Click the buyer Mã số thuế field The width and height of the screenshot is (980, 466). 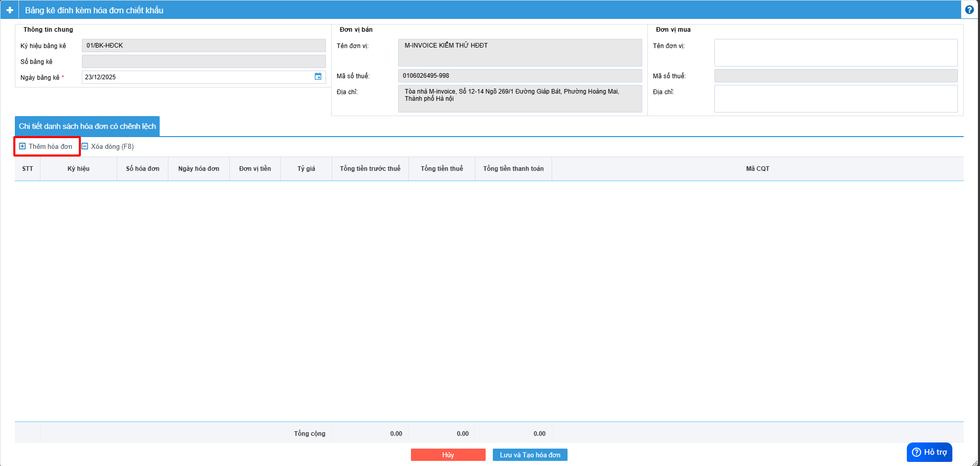[x=835, y=76]
